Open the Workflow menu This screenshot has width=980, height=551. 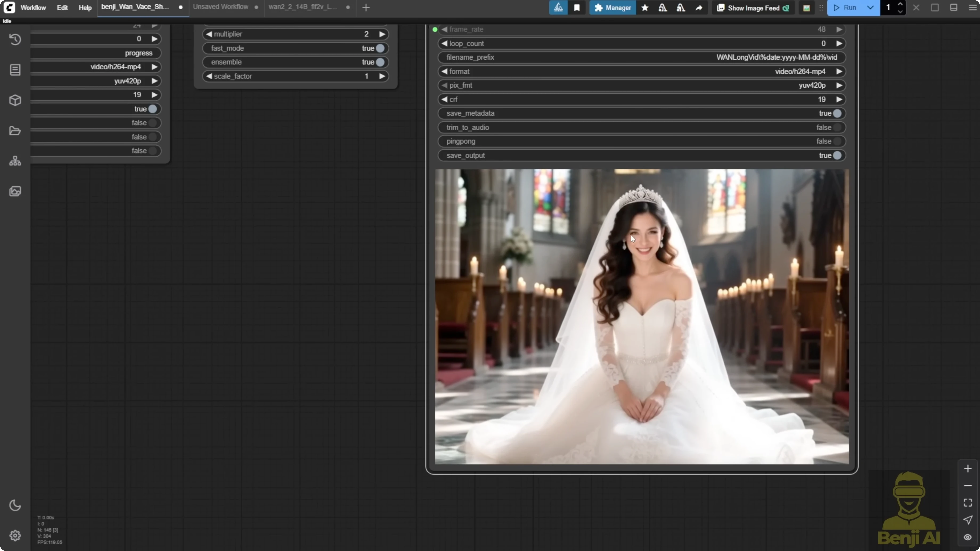point(33,7)
